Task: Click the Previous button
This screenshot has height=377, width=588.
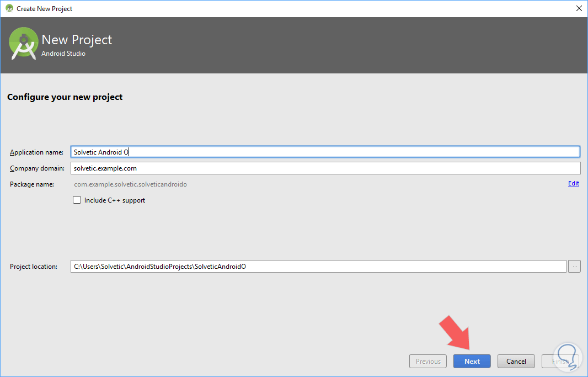Action: [428, 361]
